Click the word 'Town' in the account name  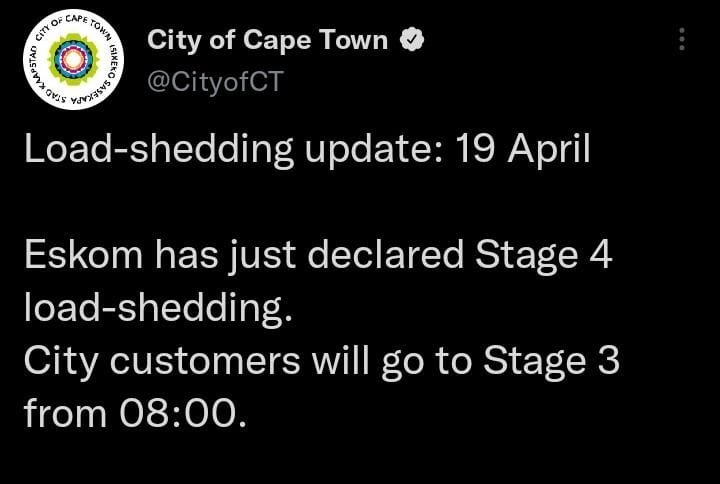[354, 40]
